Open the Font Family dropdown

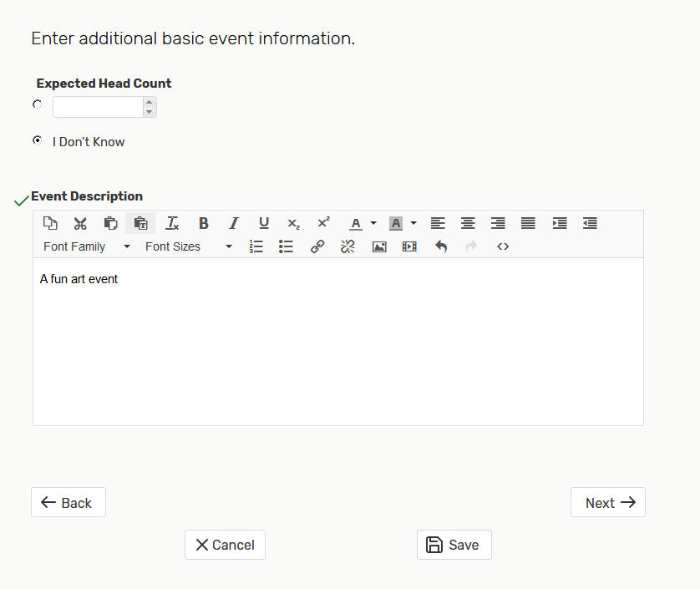pyautogui.click(x=87, y=246)
